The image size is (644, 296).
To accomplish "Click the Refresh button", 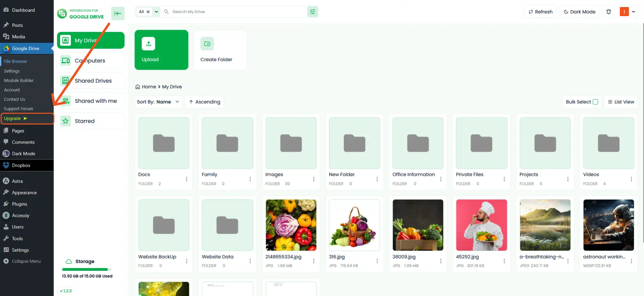I will pyautogui.click(x=540, y=12).
